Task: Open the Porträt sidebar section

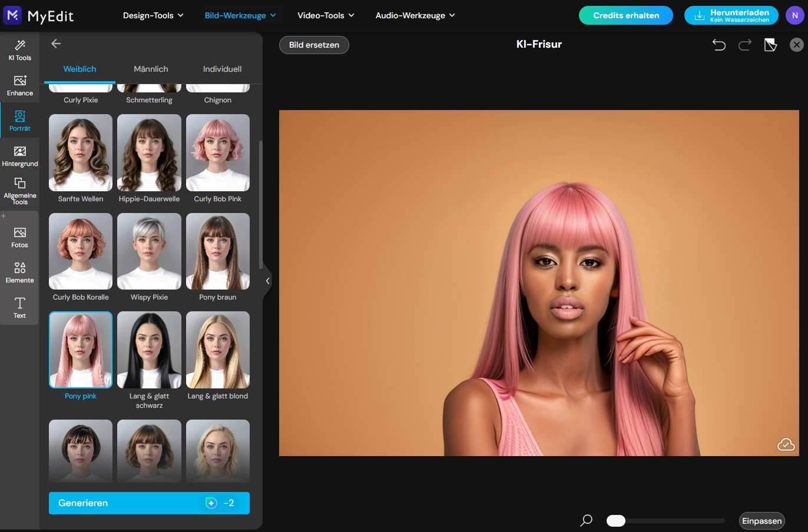Action: 19,121
